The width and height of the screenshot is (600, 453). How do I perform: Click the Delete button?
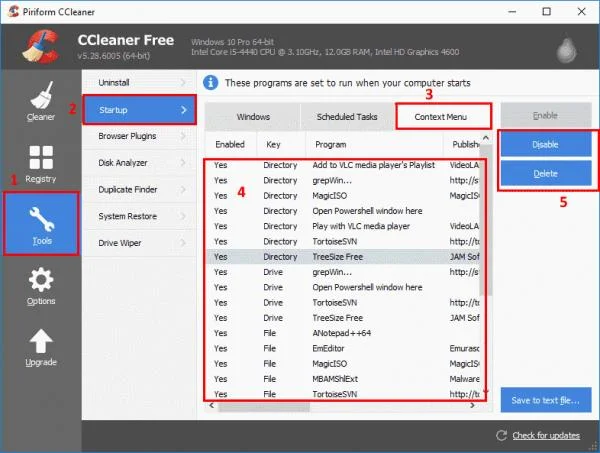[x=546, y=174]
